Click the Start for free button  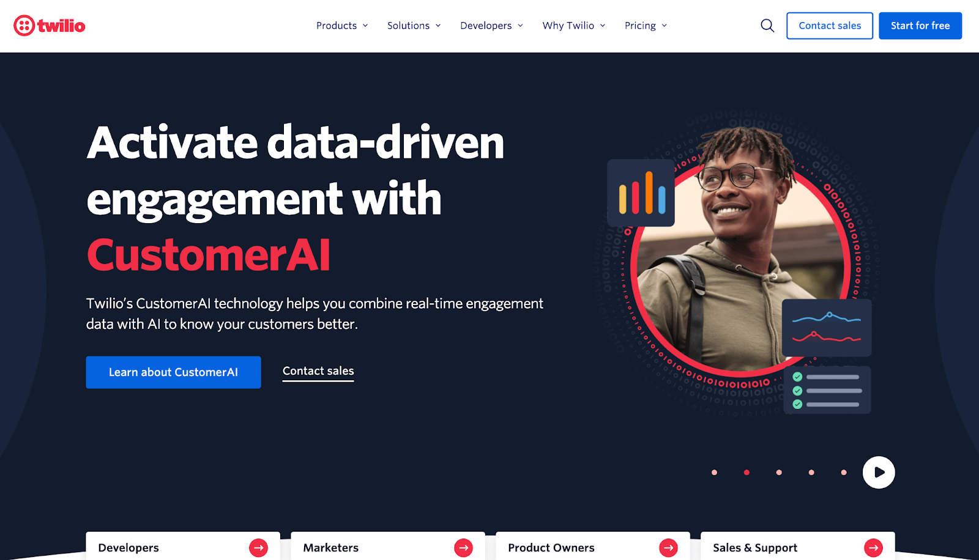pyautogui.click(x=920, y=26)
